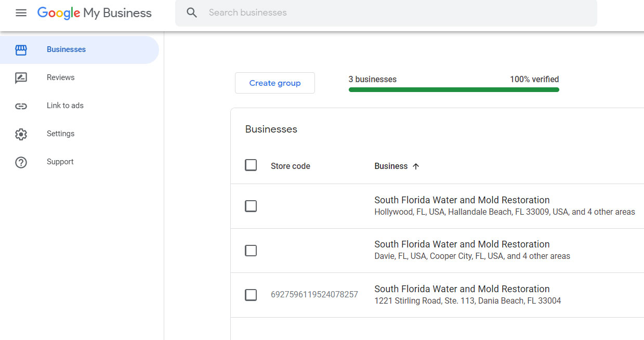Click the Create group button
The width and height of the screenshot is (644, 340).
pyautogui.click(x=274, y=83)
